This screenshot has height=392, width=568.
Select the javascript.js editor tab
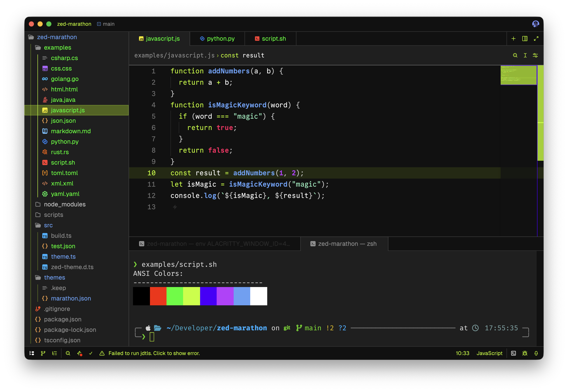[x=159, y=39]
